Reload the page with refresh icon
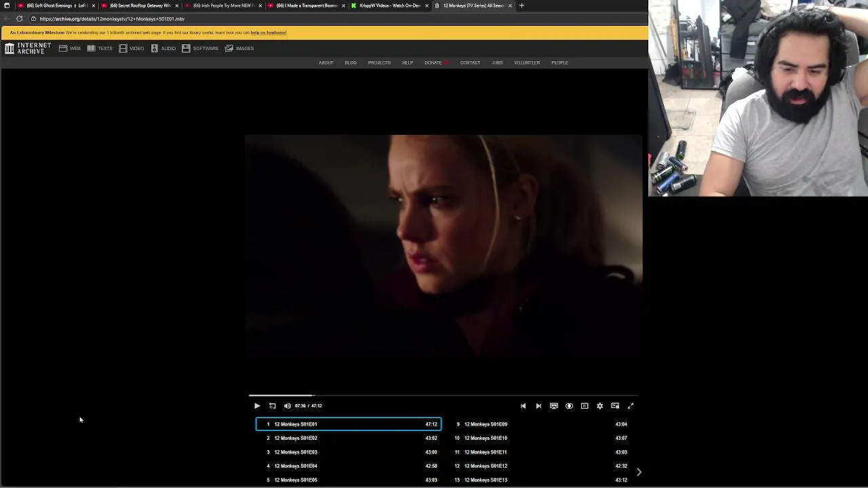 tap(19, 19)
